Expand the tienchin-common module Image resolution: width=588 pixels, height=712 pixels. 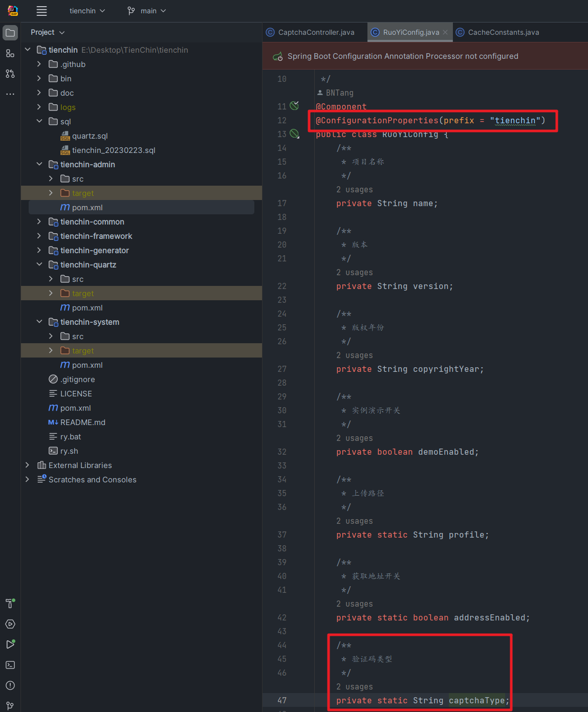tap(39, 221)
